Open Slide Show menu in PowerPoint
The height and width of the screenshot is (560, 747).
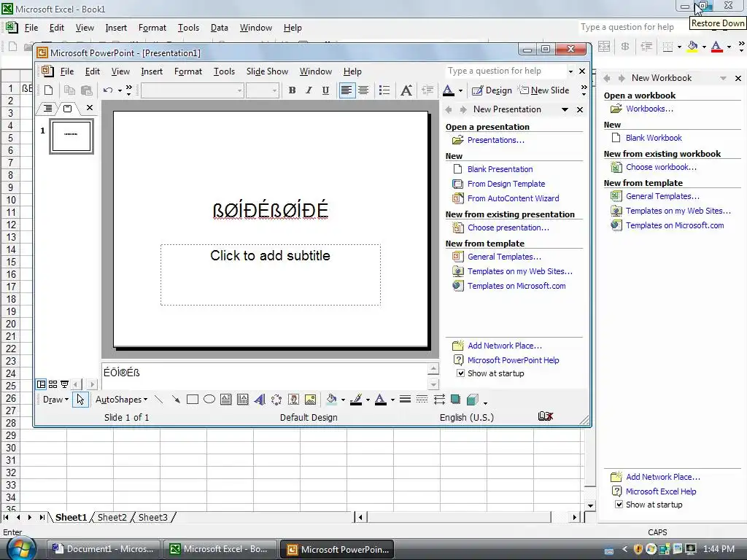pyautogui.click(x=267, y=71)
